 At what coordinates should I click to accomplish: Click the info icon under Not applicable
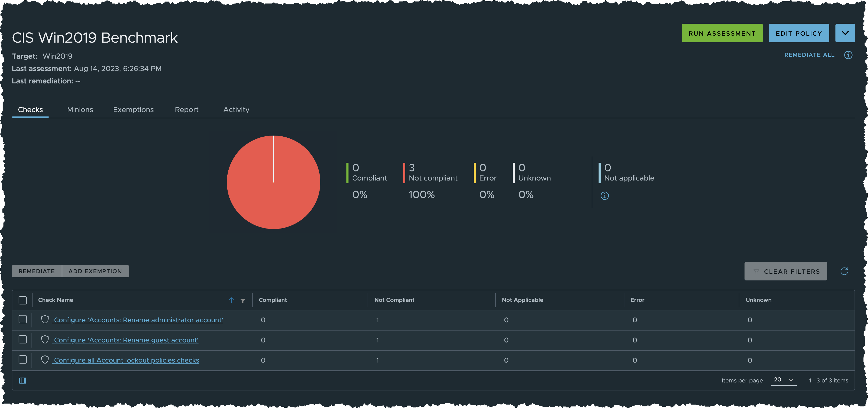coord(605,196)
